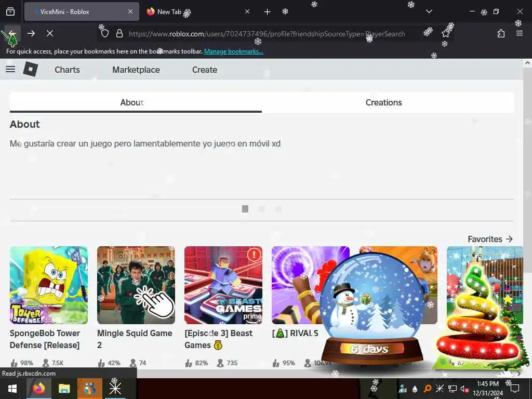532x399 pixels.
Task: Open the Create page
Action: click(x=205, y=70)
